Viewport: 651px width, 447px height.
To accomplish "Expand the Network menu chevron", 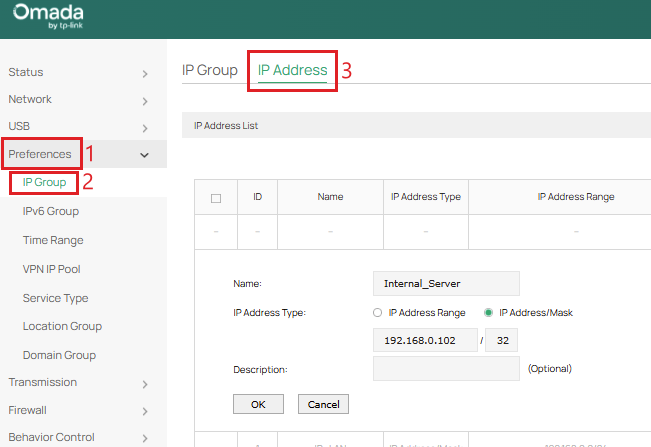I will click(144, 101).
